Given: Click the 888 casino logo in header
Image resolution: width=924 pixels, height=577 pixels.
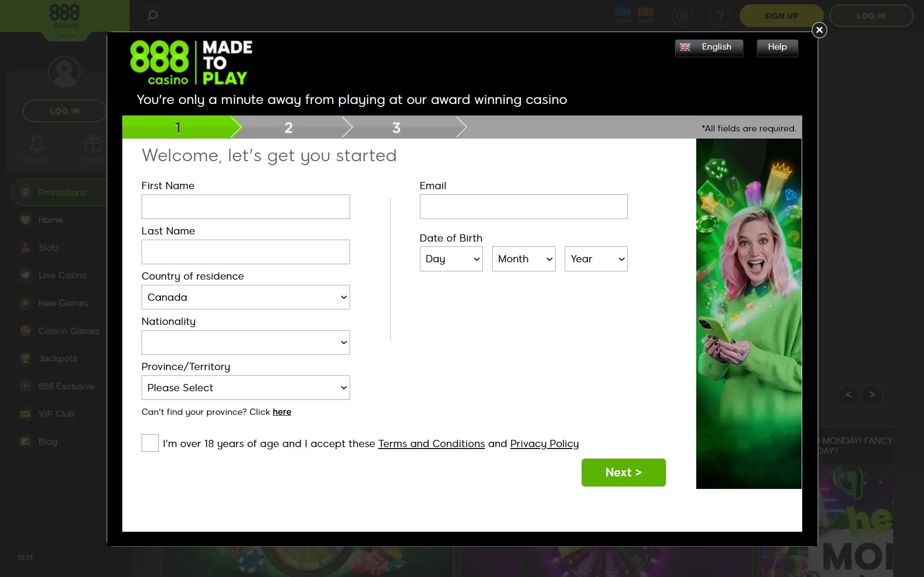Looking at the screenshot, I should click(64, 16).
